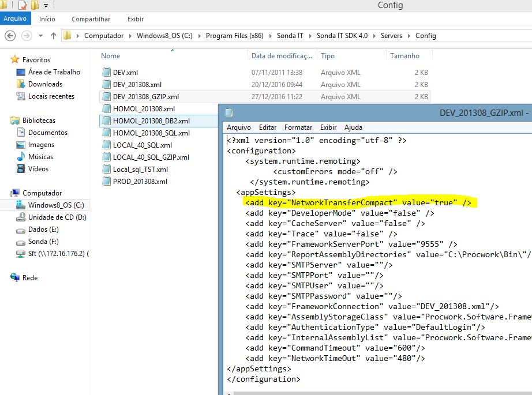This screenshot has height=395, width=532.
Task: Click the New Folder icon in title bar
Action: click(x=35, y=6)
